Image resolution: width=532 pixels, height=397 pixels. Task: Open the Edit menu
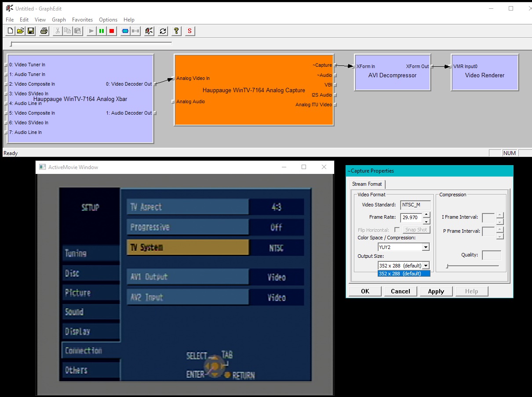tap(24, 20)
